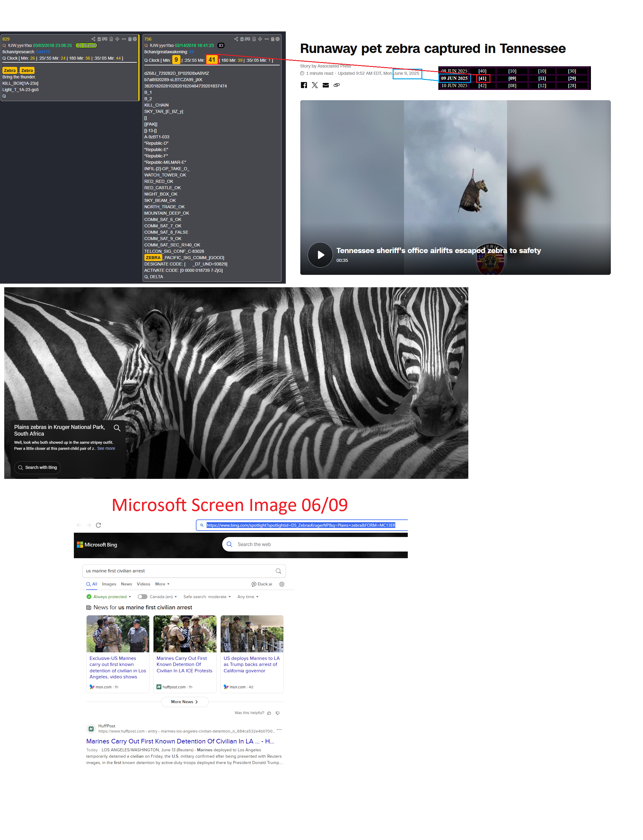The width and height of the screenshot is (643, 840).
Task: Switch to the Videos tab
Action: coord(143,584)
